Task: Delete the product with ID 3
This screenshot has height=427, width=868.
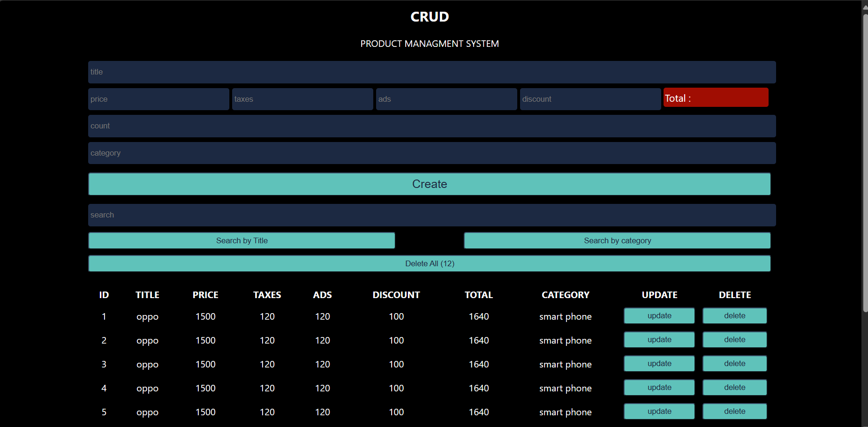Action: [x=735, y=364]
